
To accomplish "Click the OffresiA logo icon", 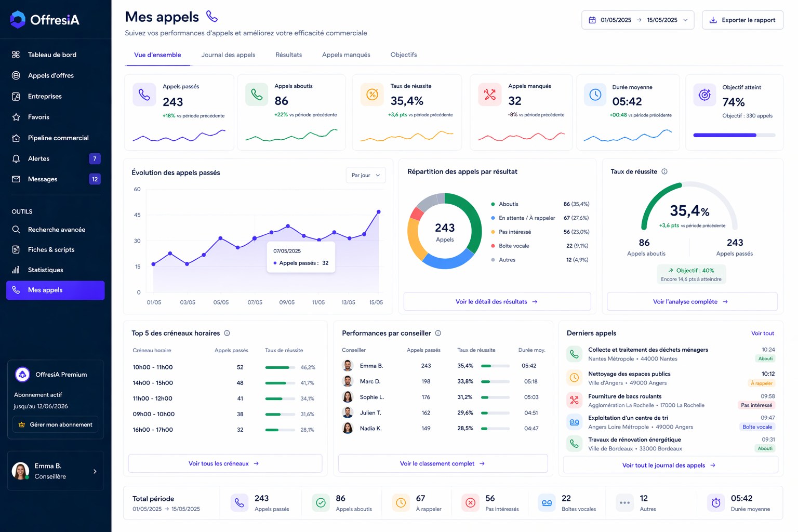I will [x=18, y=20].
